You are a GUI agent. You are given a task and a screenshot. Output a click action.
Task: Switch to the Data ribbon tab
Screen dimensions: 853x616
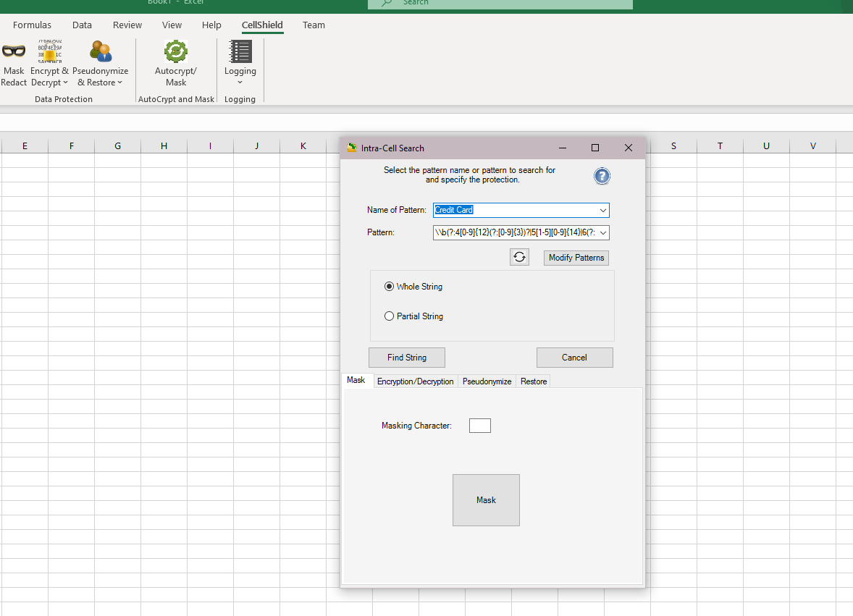pyautogui.click(x=82, y=25)
